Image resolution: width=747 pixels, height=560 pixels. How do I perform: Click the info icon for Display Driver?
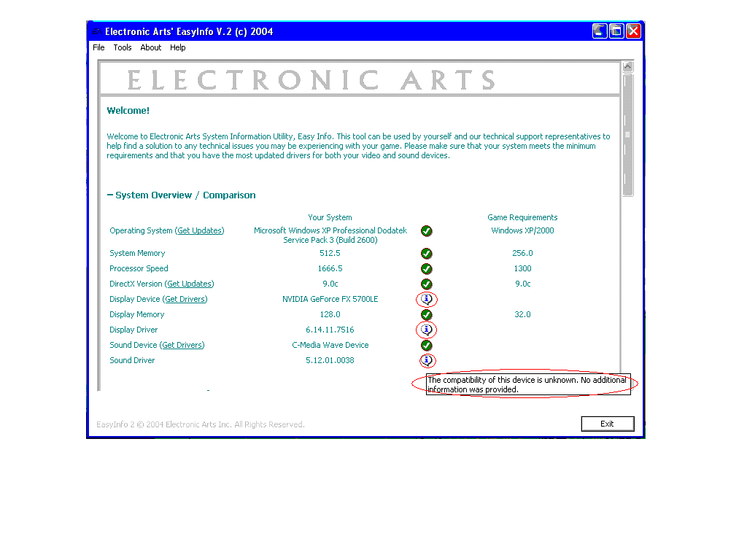[x=427, y=330]
